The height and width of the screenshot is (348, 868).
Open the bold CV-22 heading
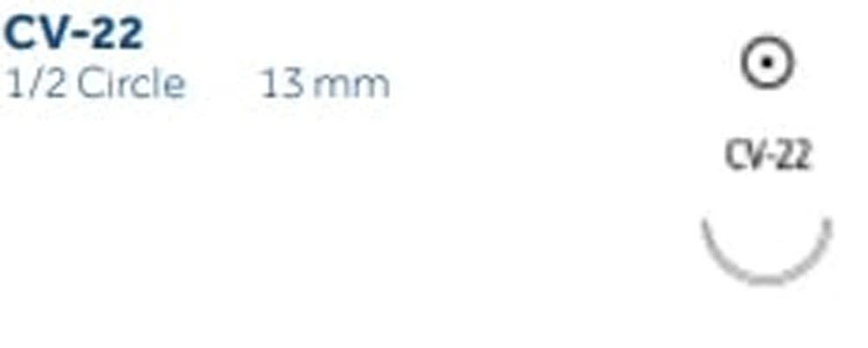[73, 34]
